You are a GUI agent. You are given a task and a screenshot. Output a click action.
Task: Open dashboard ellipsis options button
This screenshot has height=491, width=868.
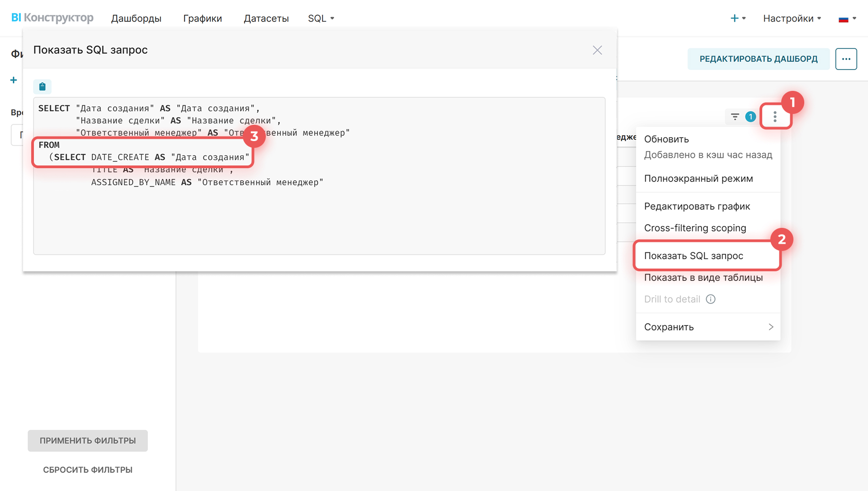tap(846, 59)
